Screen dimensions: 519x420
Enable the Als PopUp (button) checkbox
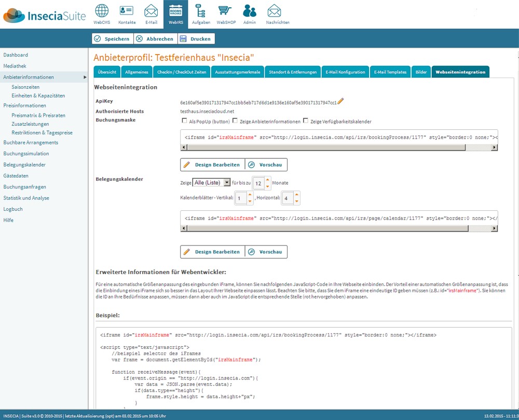coord(184,121)
